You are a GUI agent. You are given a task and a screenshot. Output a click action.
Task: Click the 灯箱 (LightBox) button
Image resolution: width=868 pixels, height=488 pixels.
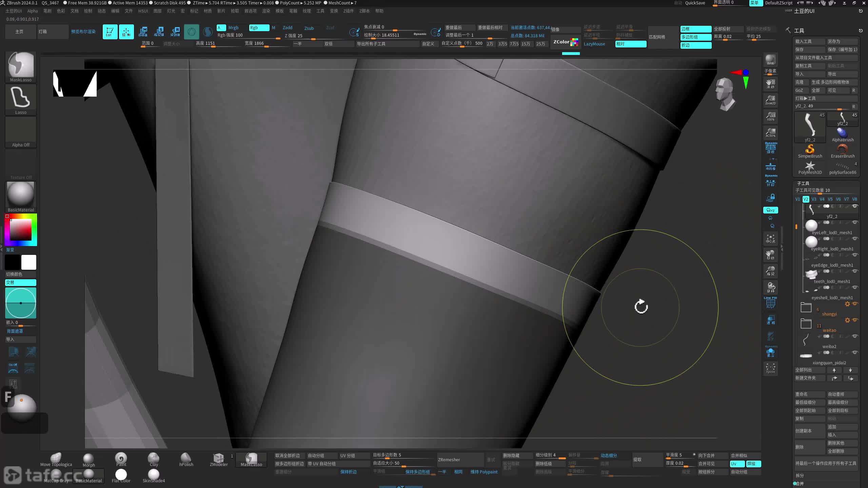53,32
